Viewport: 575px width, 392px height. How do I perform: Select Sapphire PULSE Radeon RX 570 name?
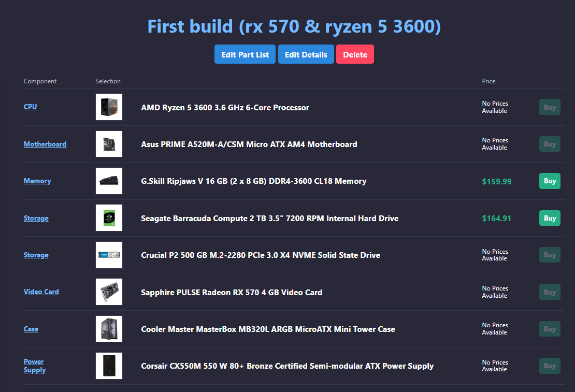pyautogui.click(x=232, y=292)
